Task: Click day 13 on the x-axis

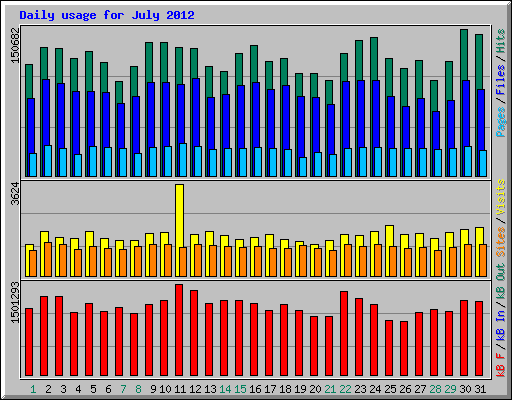Action: (x=210, y=389)
